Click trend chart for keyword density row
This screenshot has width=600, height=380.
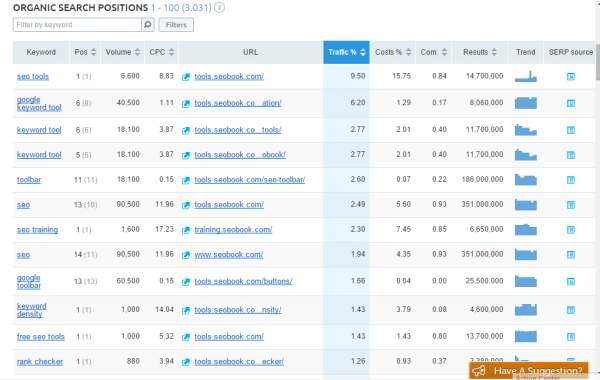(526, 309)
